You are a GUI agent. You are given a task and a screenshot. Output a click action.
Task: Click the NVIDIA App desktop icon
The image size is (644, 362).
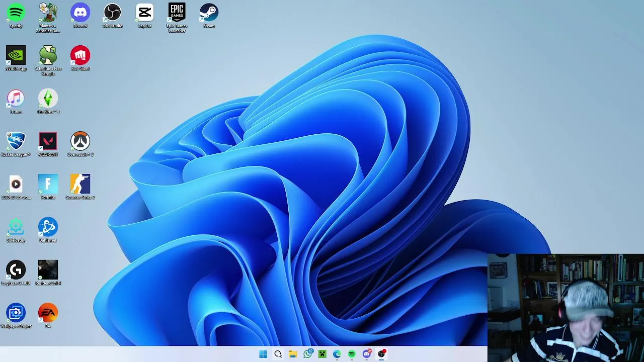tap(16, 58)
